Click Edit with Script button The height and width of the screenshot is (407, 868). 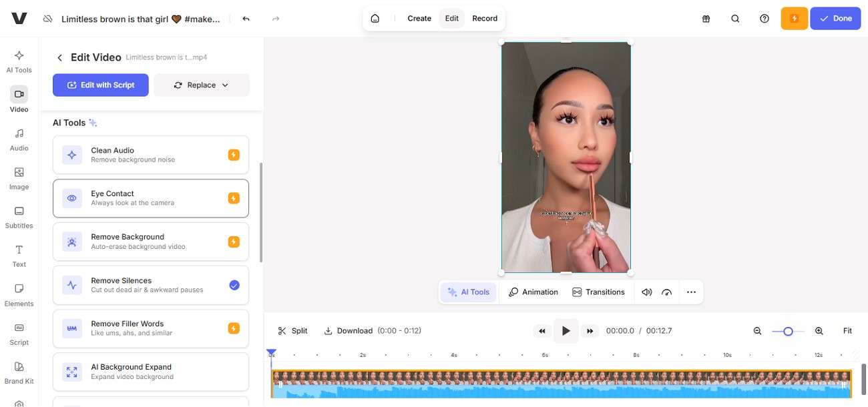coord(101,85)
